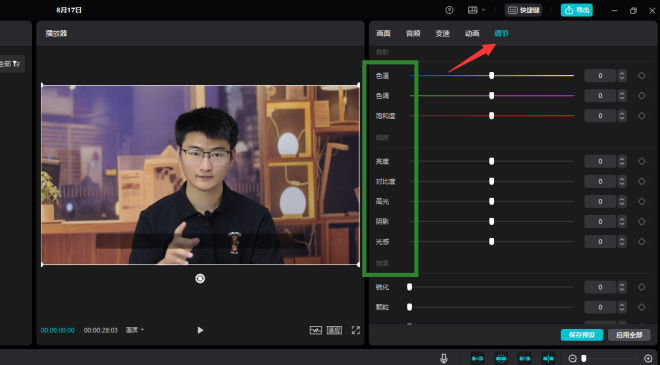The image size is (660, 365).
Task: Toggle the auto snap icon
Action: point(501,358)
